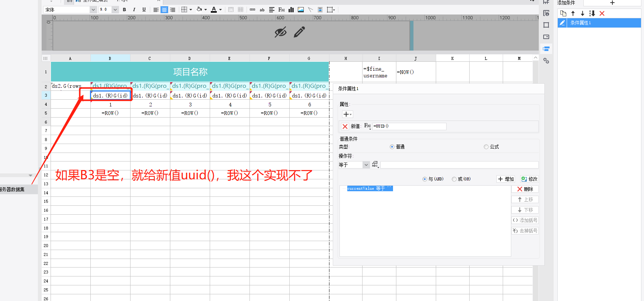644x301 pixels.
Task: Move the condition attribute up
Action: (573, 13)
